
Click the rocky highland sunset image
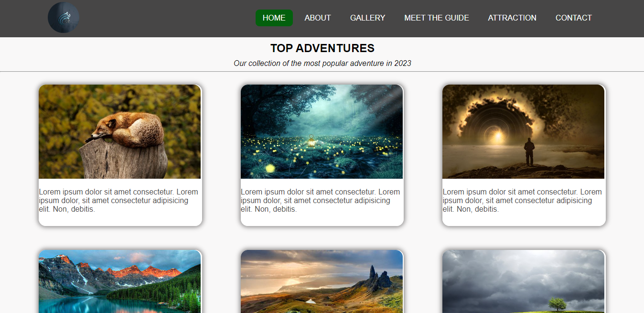[x=322, y=281]
